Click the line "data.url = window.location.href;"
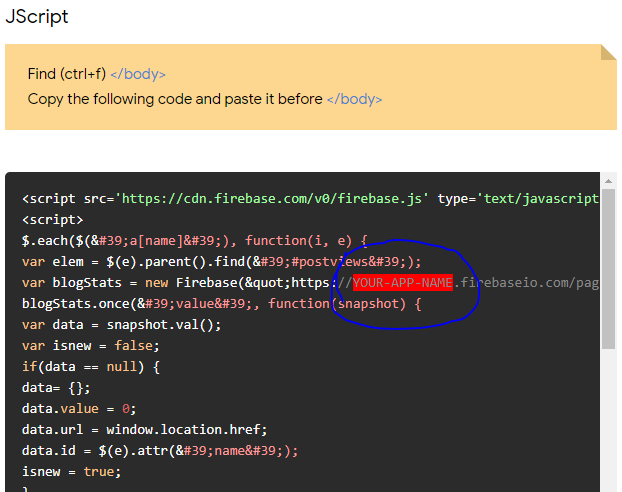This screenshot has height=492, width=622. coord(144,430)
